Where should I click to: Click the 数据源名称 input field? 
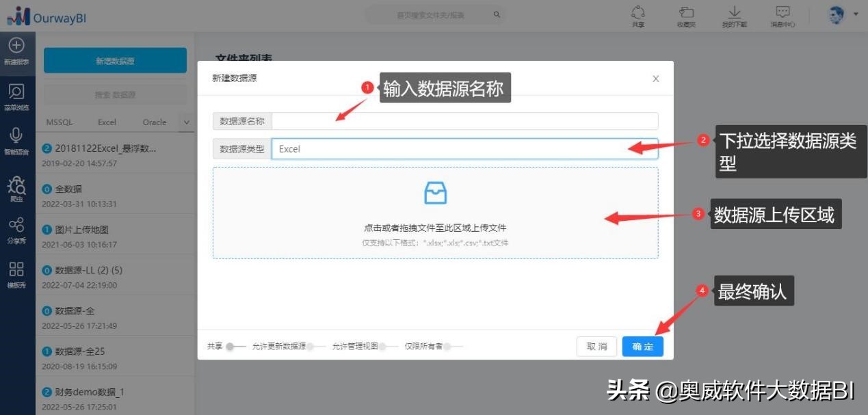pyautogui.click(x=464, y=121)
